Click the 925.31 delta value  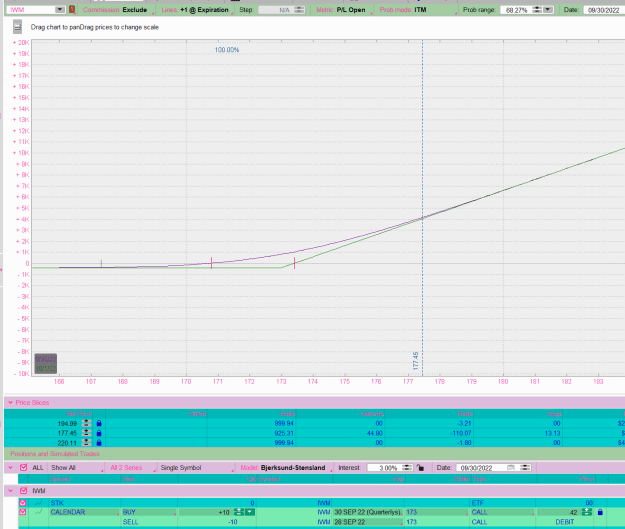pyautogui.click(x=284, y=433)
